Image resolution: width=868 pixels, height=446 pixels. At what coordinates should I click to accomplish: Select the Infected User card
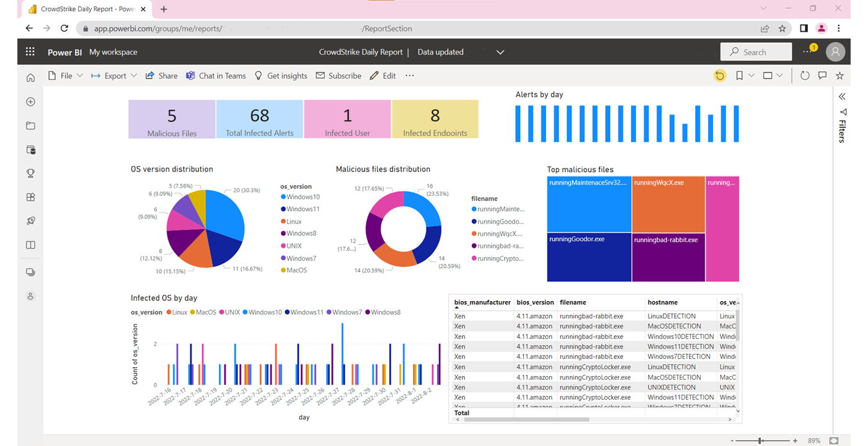(347, 119)
